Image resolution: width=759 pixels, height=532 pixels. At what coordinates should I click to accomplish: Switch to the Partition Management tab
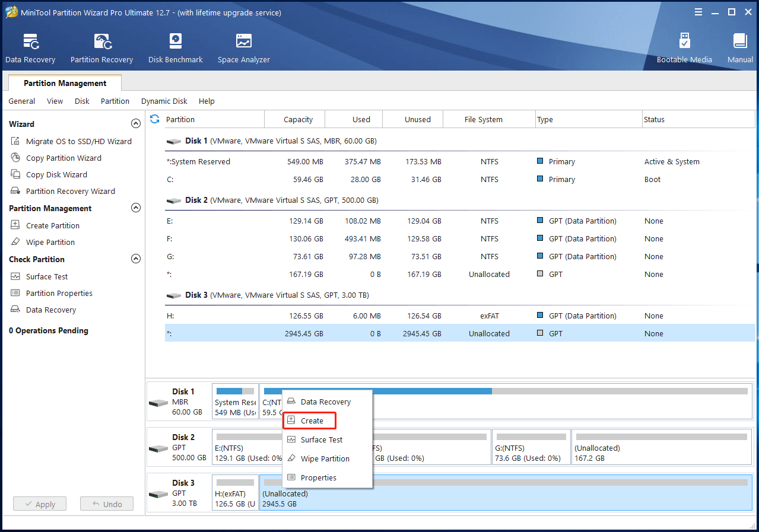(65, 84)
